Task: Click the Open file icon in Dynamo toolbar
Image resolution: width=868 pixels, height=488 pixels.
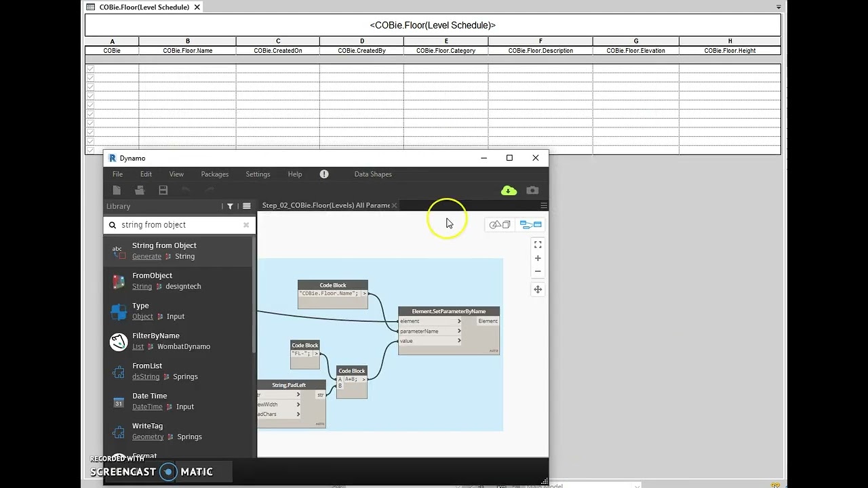Action: 140,190
